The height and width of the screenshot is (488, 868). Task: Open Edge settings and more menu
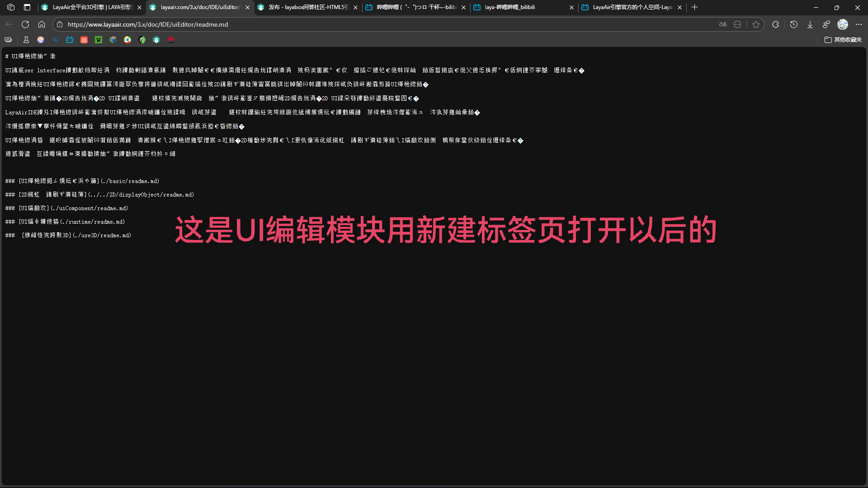[x=859, y=24]
